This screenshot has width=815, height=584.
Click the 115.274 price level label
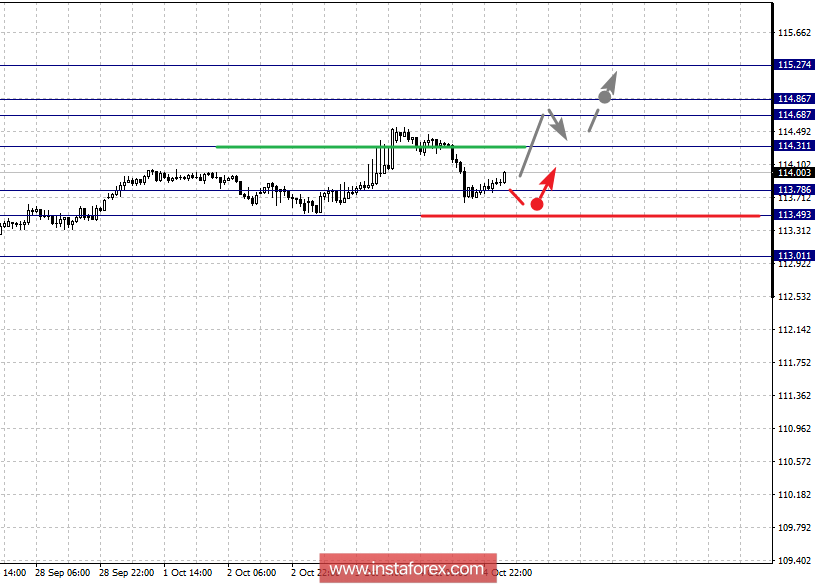(794, 65)
